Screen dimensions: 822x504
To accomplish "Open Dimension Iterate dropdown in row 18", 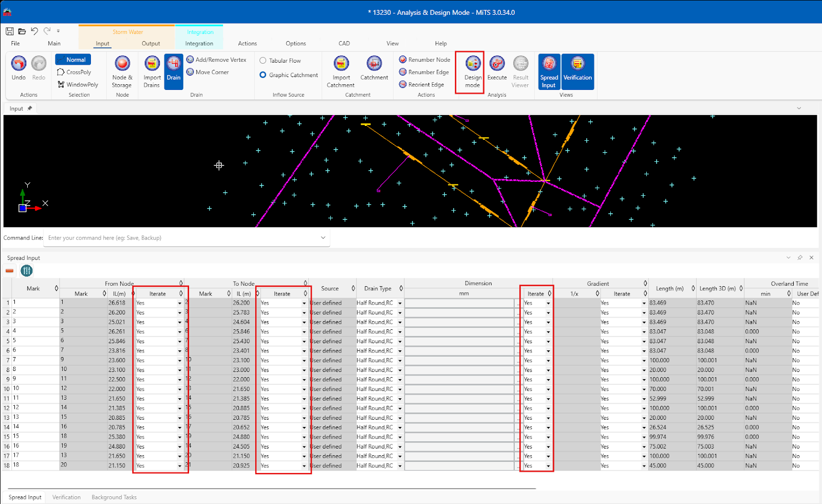I will coord(548,466).
